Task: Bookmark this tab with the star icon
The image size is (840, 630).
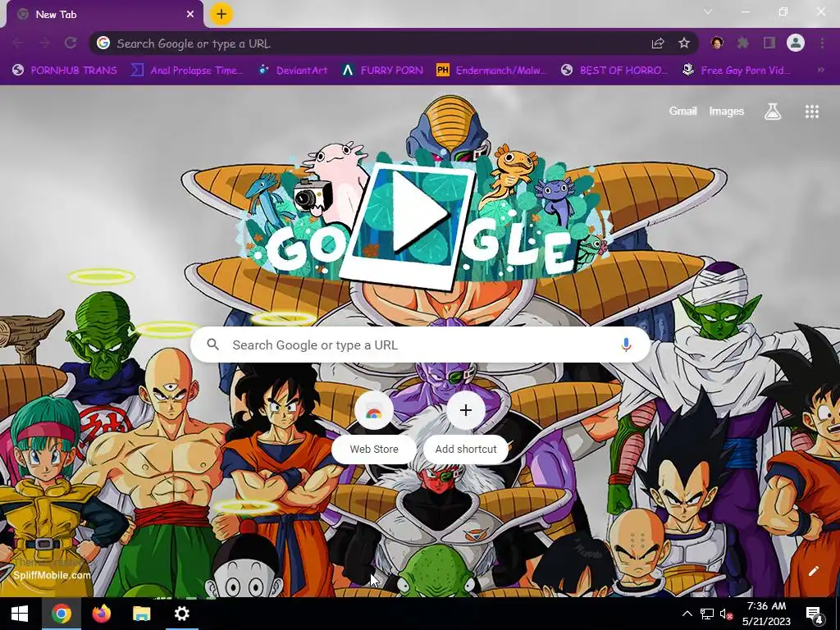Action: 684,43
